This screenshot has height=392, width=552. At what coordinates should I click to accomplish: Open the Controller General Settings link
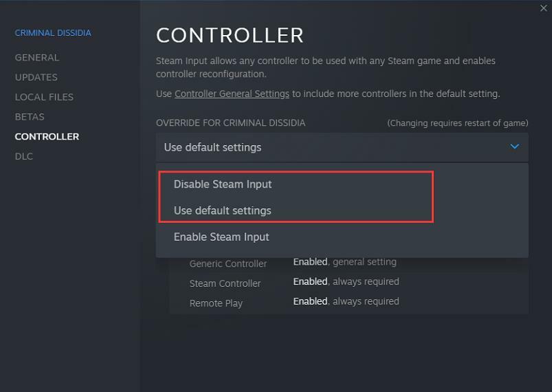[232, 94]
